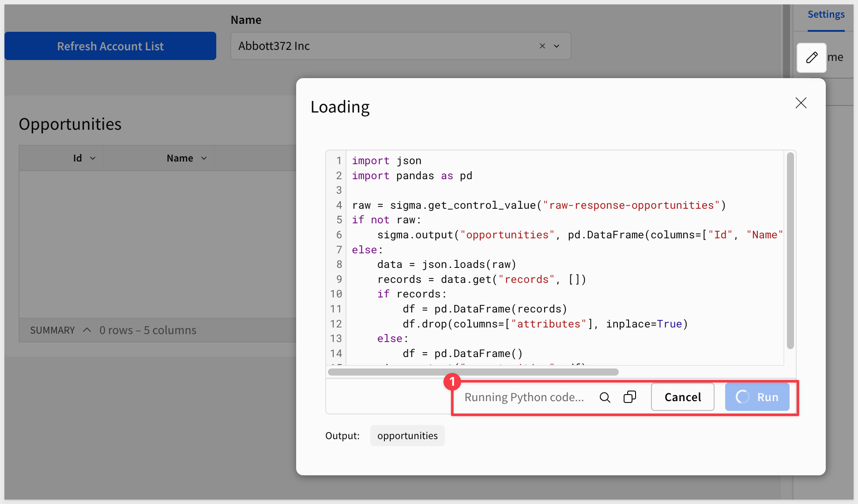Clear the Abbott372 Inc selection
This screenshot has height=504, width=858.
pyautogui.click(x=542, y=46)
